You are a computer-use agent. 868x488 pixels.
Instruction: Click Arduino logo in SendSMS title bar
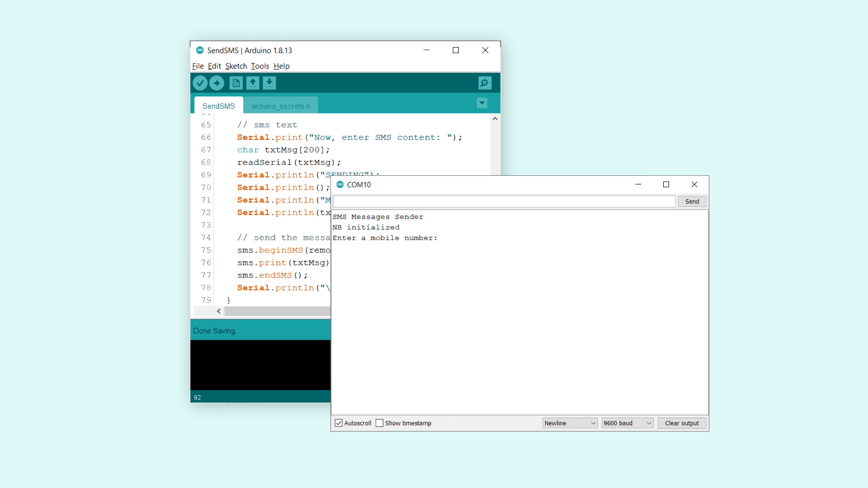200,50
